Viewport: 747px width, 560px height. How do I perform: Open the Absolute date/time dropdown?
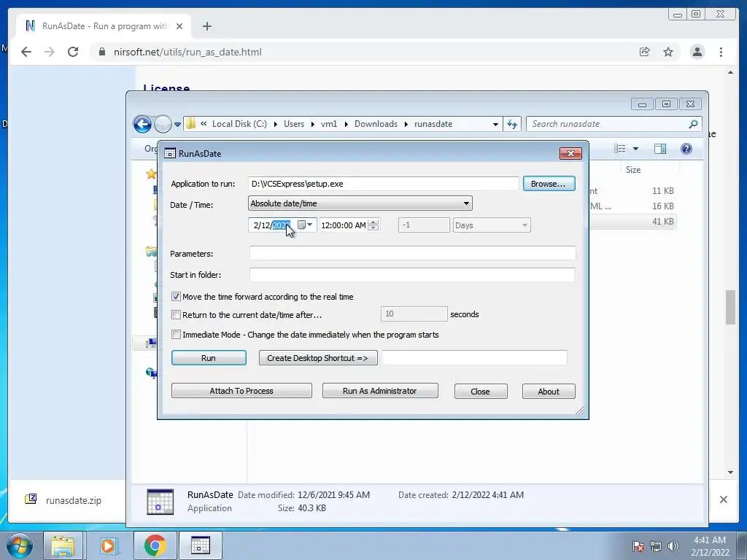[x=360, y=203]
